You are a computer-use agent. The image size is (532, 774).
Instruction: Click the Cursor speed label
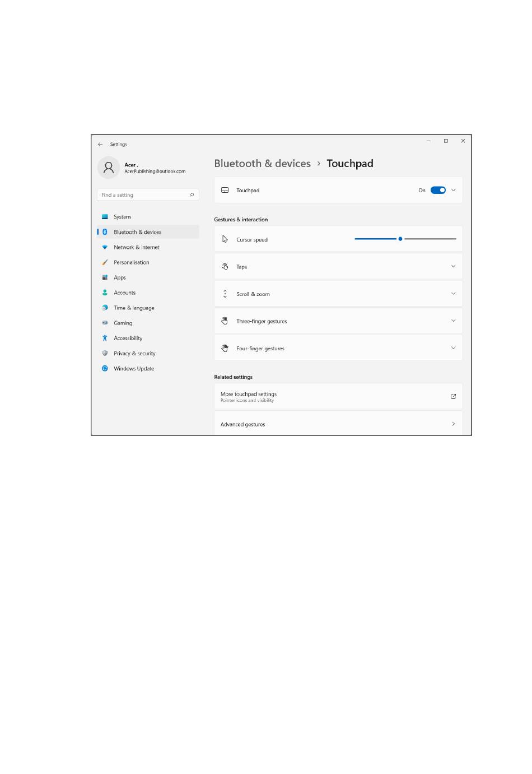click(x=252, y=240)
